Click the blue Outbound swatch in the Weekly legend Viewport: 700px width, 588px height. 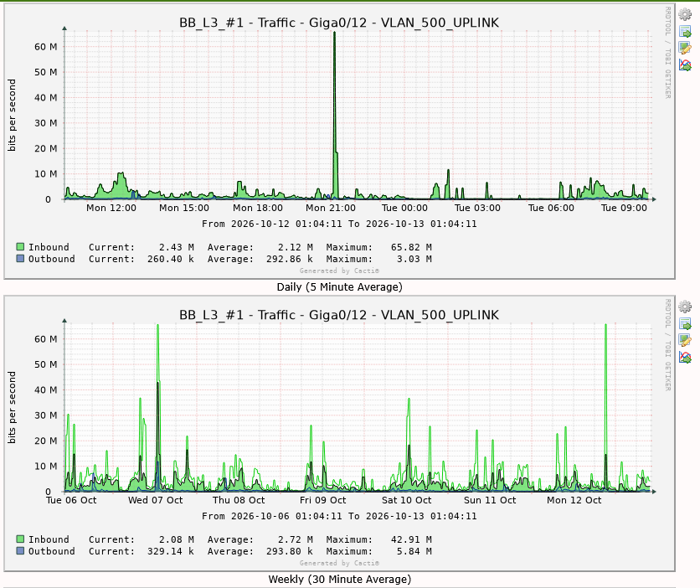click(x=20, y=550)
